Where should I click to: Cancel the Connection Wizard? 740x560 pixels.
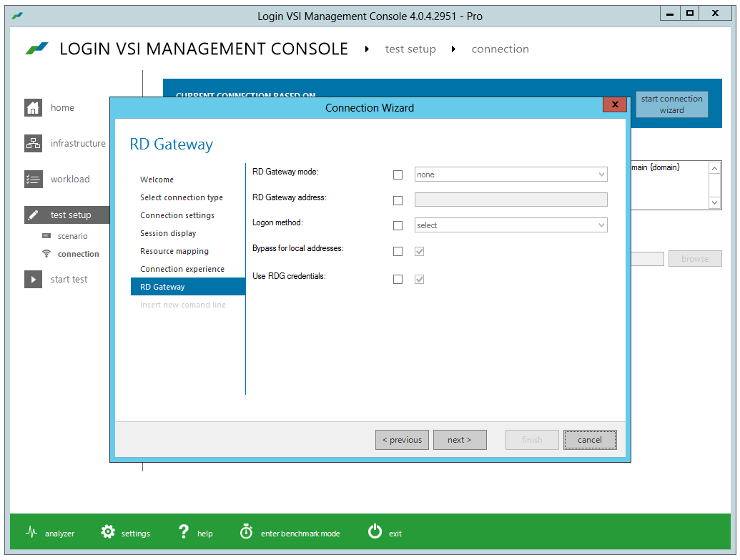pyautogui.click(x=589, y=440)
